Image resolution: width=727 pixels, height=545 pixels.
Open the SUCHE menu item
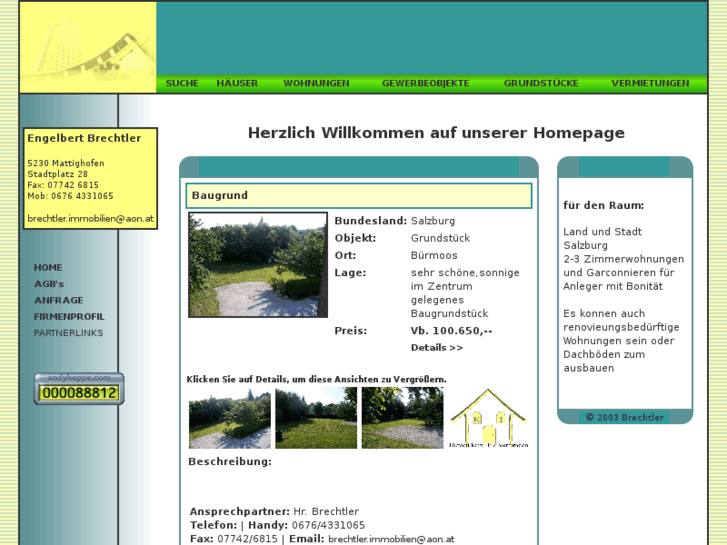[182, 83]
